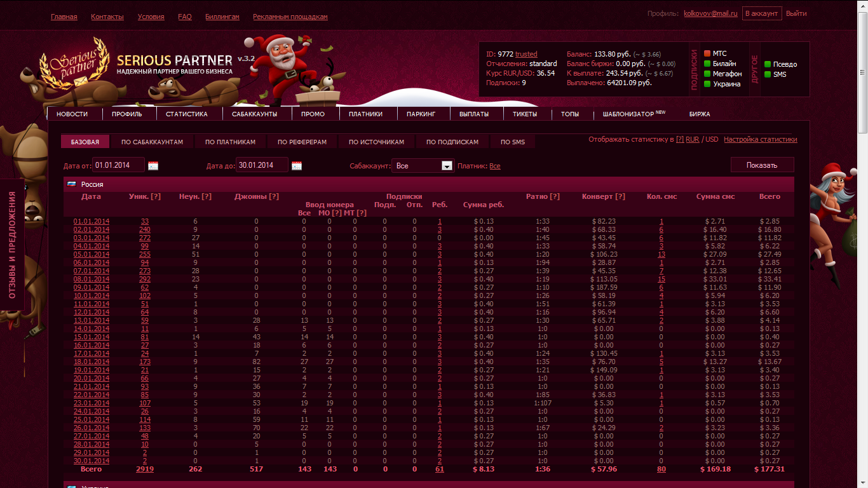This screenshot has height=488, width=868.
Task: Open the Статистика menu
Action: click(187, 114)
